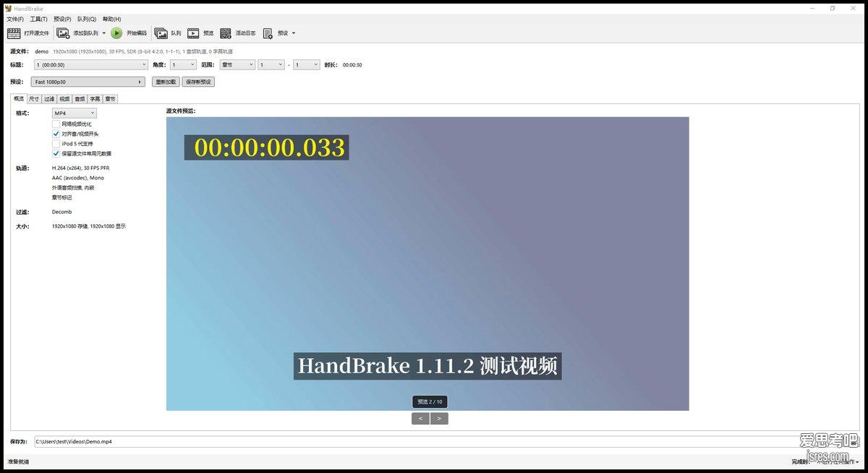This screenshot has height=473, width=868.
Task: Open the Format (格式) MP4 dropdown
Action: click(75, 114)
